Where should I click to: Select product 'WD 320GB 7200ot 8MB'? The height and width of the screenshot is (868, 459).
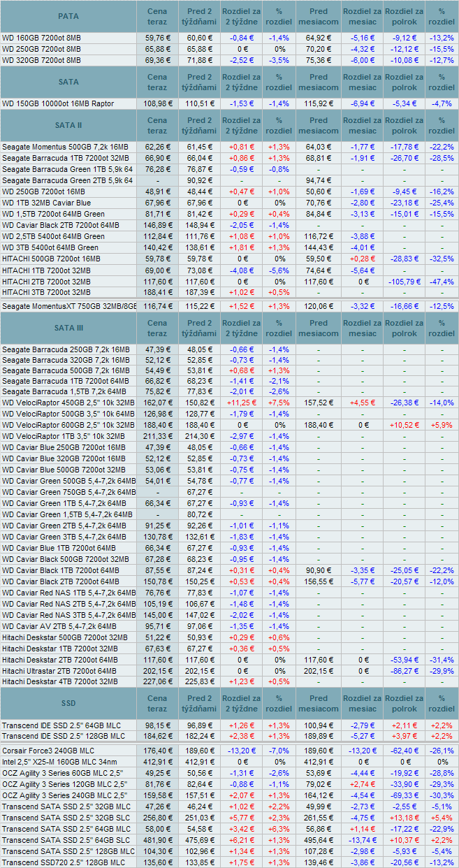pos(41,60)
